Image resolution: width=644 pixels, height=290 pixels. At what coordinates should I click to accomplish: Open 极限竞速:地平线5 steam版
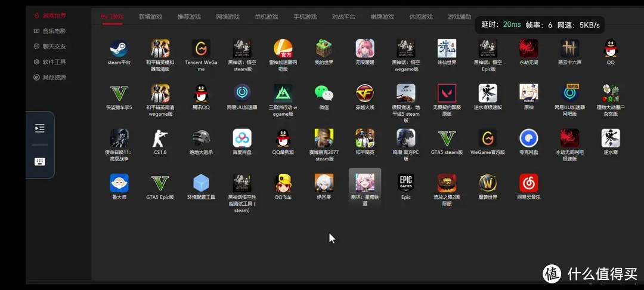(x=406, y=93)
